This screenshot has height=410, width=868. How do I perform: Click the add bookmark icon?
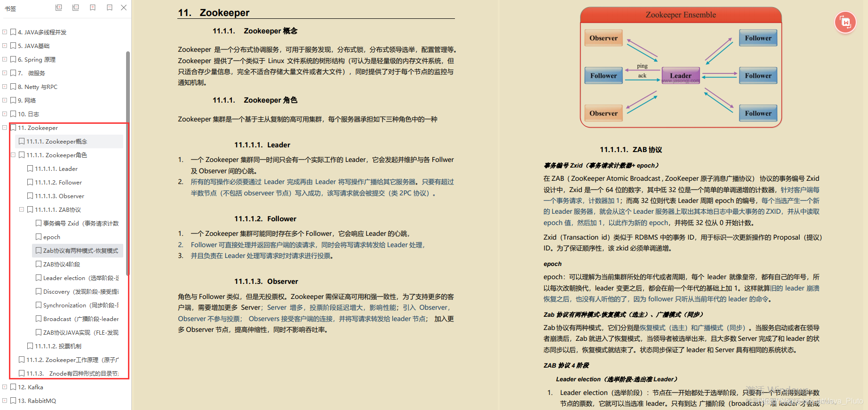93,8
